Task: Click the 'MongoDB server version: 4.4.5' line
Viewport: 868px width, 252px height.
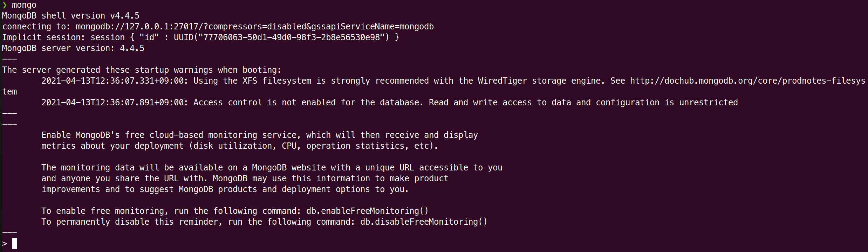Action: 73,48
